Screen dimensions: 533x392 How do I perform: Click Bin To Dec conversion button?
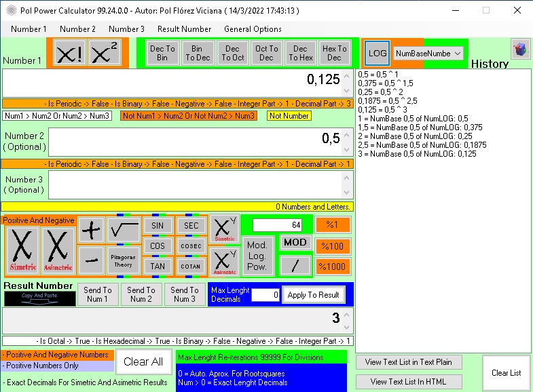click(198, 54)
